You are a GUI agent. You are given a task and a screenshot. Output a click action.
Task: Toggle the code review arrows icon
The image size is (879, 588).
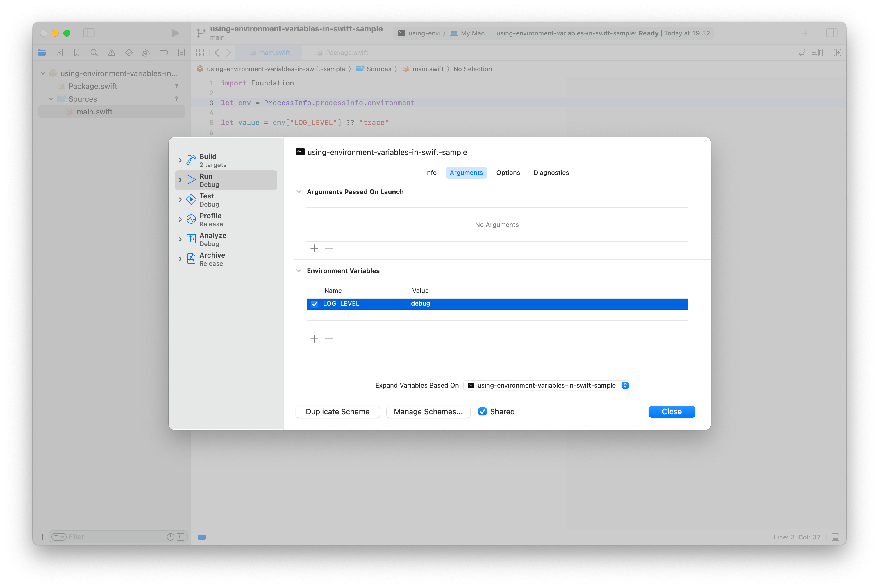(802, 53)
